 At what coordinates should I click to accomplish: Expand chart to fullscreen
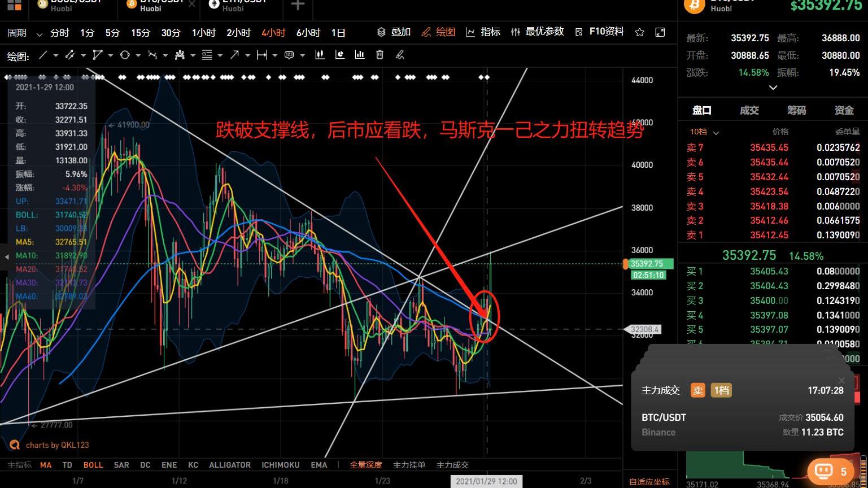pyautogui.click(x=660, y=32)
